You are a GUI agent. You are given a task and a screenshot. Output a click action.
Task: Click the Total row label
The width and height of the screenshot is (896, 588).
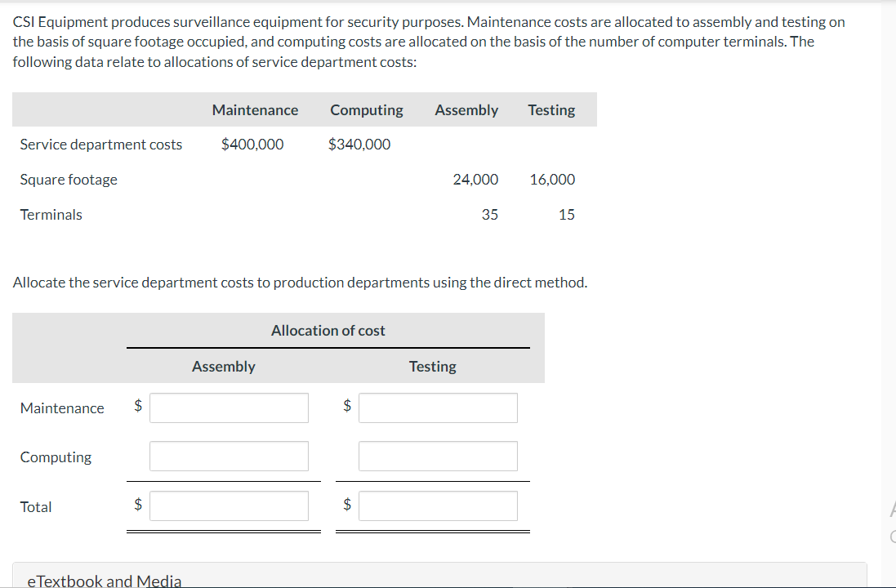pos(35,507)
